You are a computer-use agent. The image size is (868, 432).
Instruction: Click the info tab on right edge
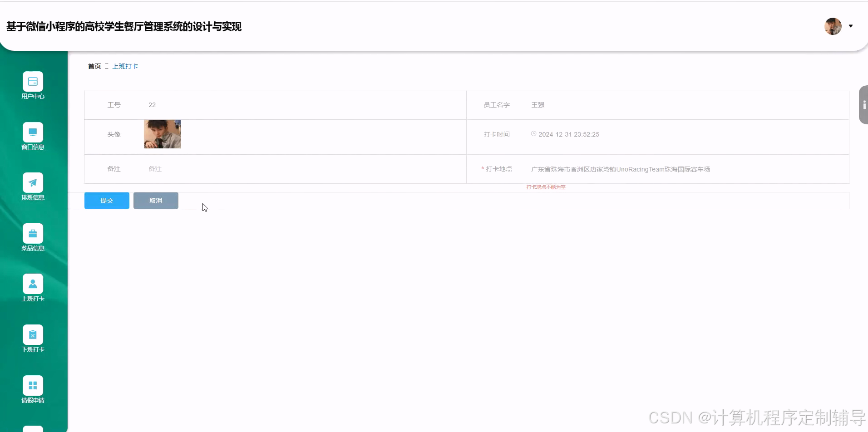(863, 105)
